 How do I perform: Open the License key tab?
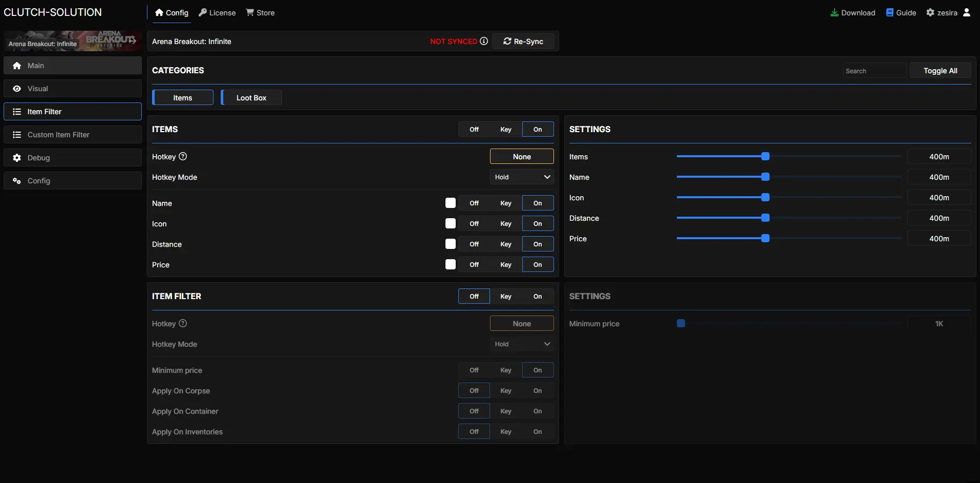click(217, 12)
